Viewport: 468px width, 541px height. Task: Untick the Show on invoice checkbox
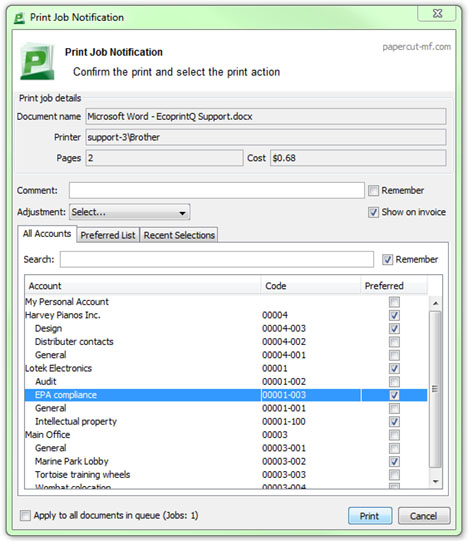pyautogui.click(x=373, y=212)
